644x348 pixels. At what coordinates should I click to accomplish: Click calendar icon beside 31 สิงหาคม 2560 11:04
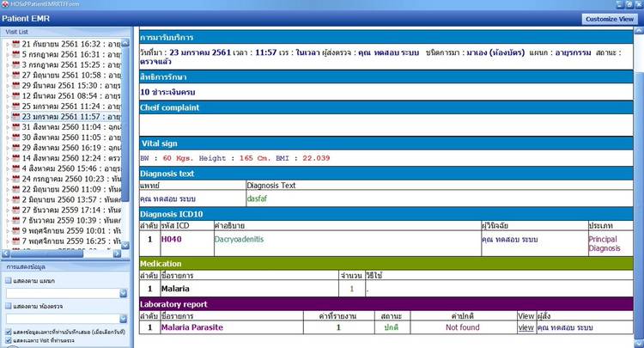[15, 127]
